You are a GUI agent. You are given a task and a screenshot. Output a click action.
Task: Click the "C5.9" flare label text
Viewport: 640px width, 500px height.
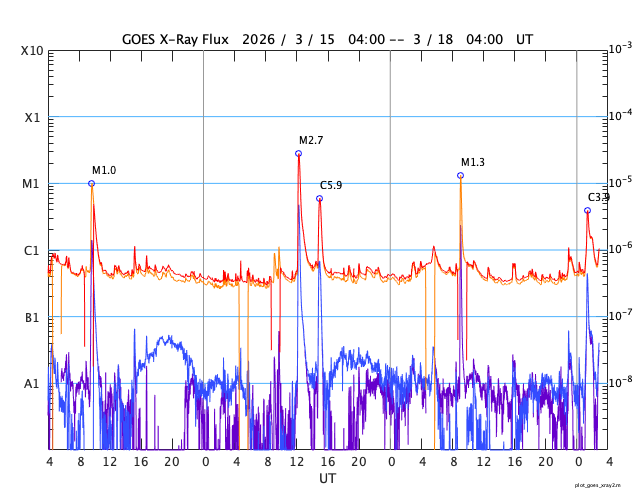pyautogui.click(x=331, y=185)
